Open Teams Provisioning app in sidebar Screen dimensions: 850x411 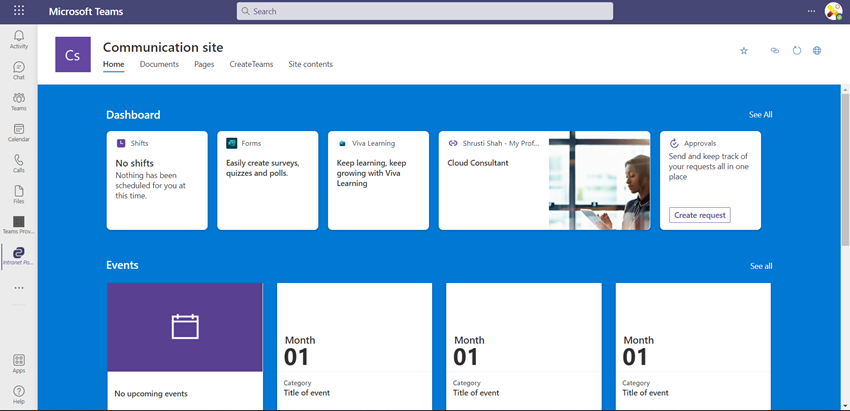coord(19,225)
